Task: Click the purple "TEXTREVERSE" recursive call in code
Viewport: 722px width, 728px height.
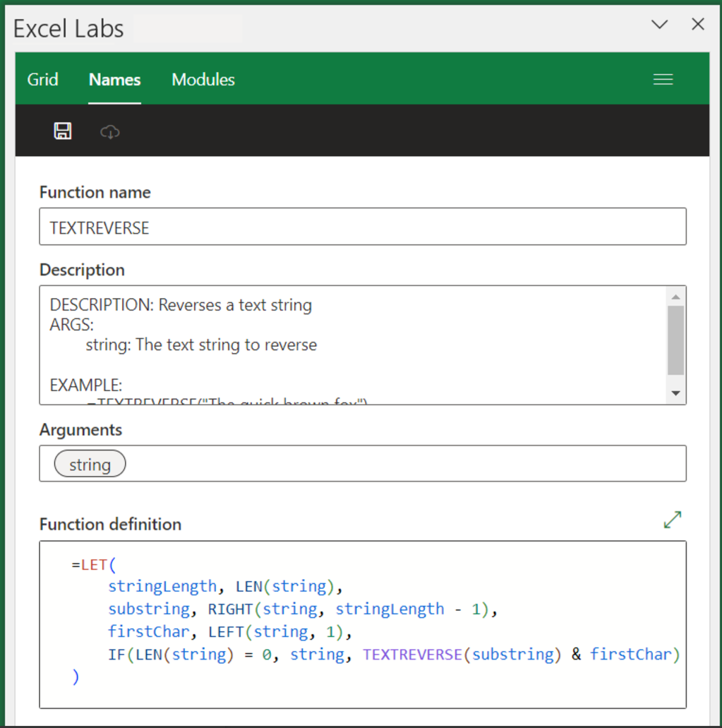Action: pyautogui.click(x=412, y=655)
